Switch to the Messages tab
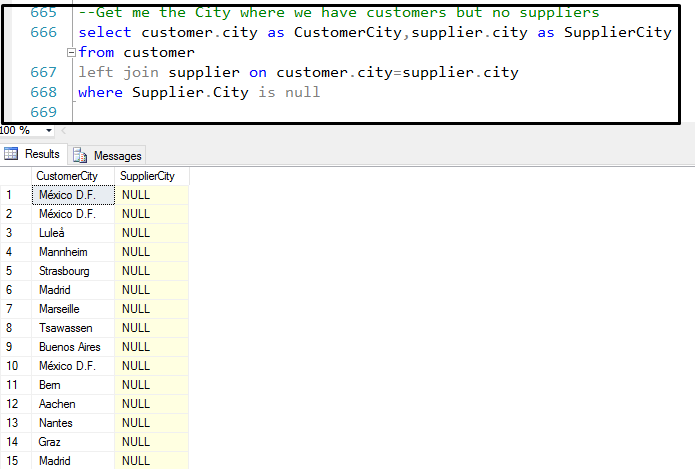 (x=107, y=156)
